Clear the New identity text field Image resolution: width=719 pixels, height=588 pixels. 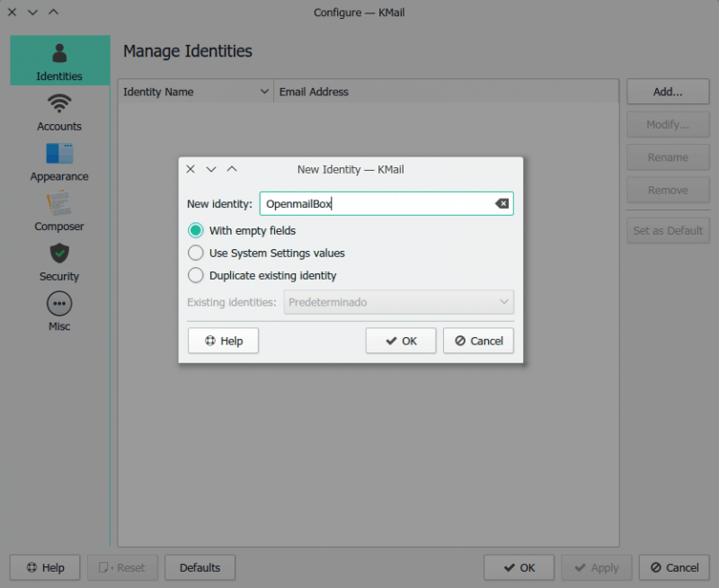[502, 204]
